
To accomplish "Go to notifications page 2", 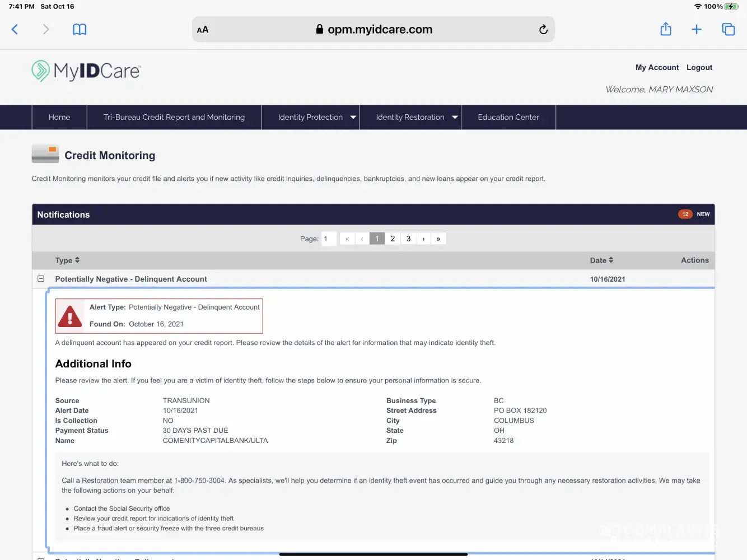I will pos(393,239).
